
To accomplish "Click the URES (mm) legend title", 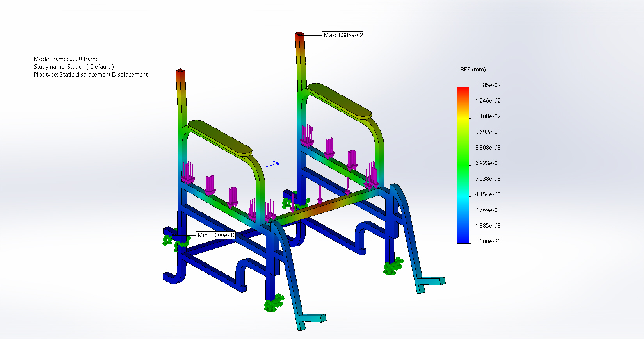I will (x=471, y=70).
